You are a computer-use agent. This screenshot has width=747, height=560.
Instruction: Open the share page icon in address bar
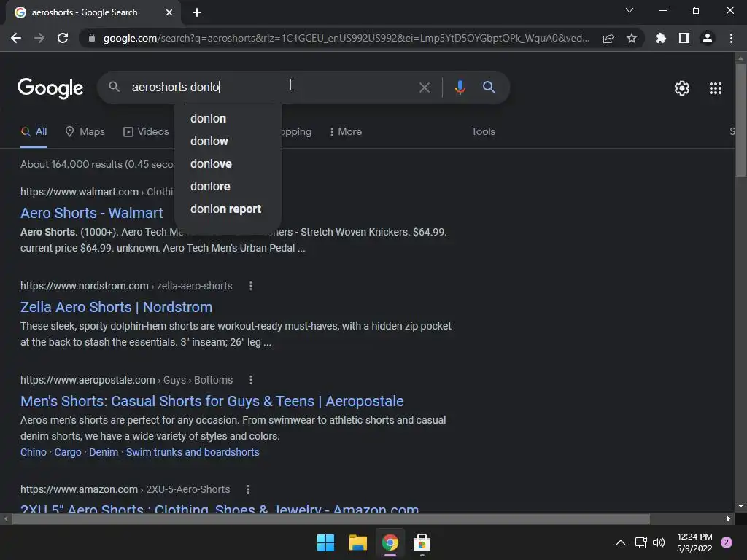click(608, 38)
